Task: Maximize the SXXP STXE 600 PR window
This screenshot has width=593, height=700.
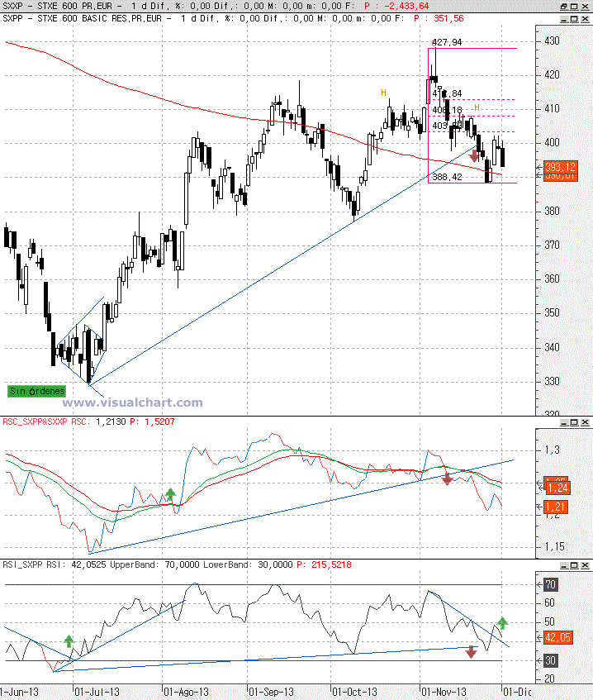Action: point(574,7)
